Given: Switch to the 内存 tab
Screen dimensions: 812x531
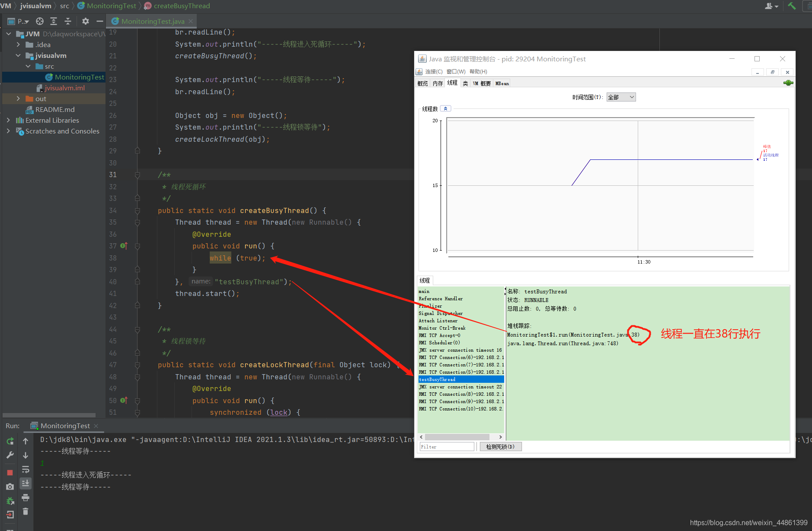Looking at the screenshot, I should coord(438,83).
